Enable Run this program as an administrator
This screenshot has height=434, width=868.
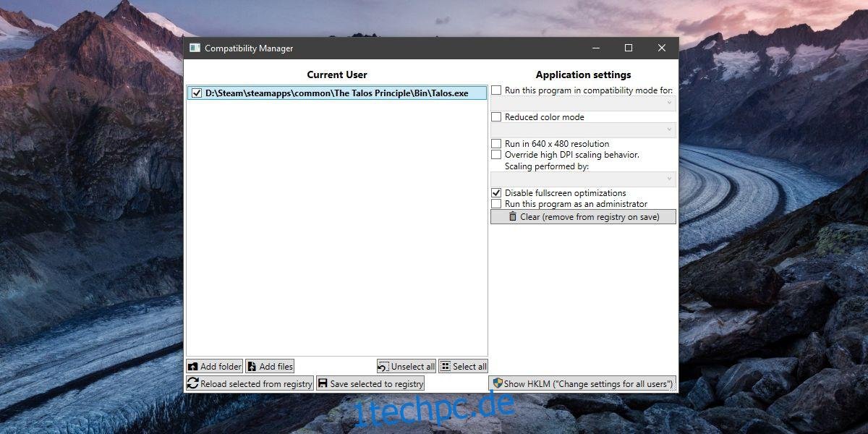click(x=496, y=204)
